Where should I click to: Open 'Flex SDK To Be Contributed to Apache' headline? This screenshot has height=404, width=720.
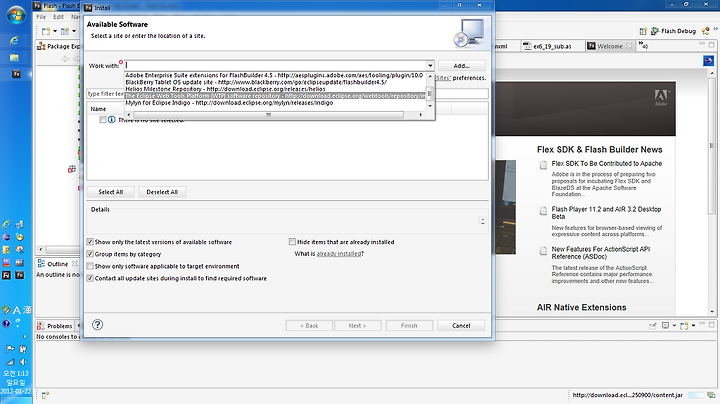point(607,163)
